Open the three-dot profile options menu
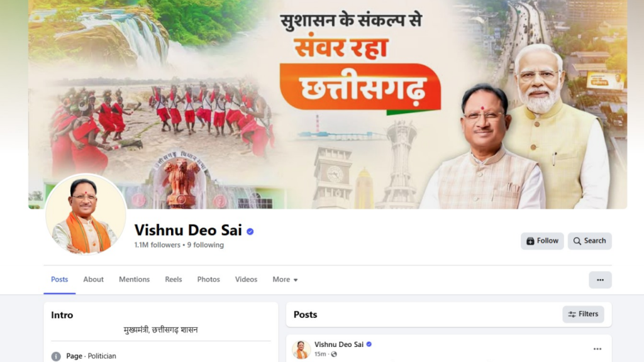644x362 pixels. [600, 280]
